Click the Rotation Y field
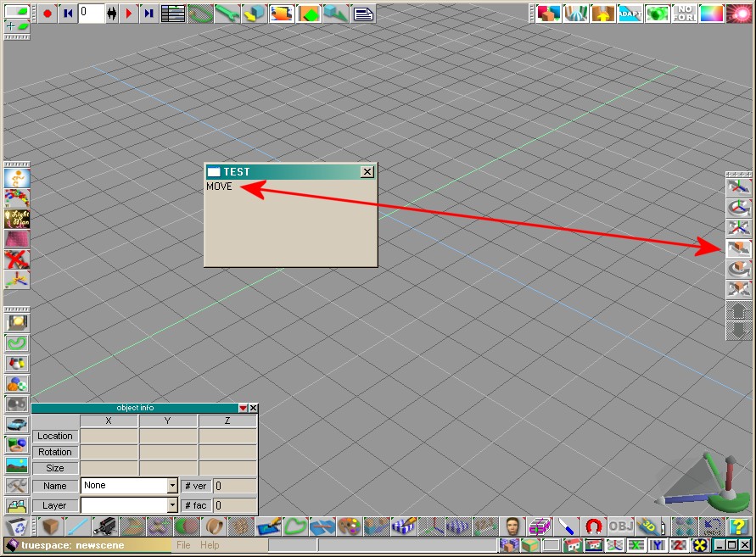Viewport: 756px width, 557px height. (168, 452)
